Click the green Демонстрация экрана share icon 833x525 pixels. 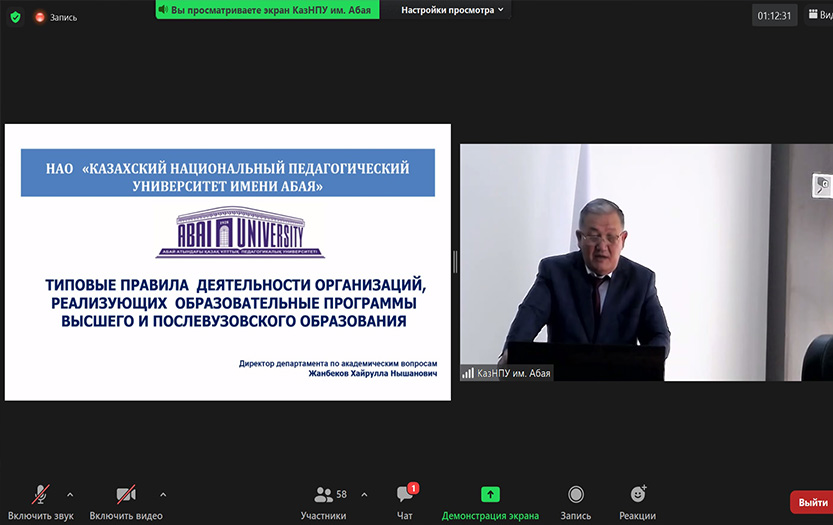490,494
